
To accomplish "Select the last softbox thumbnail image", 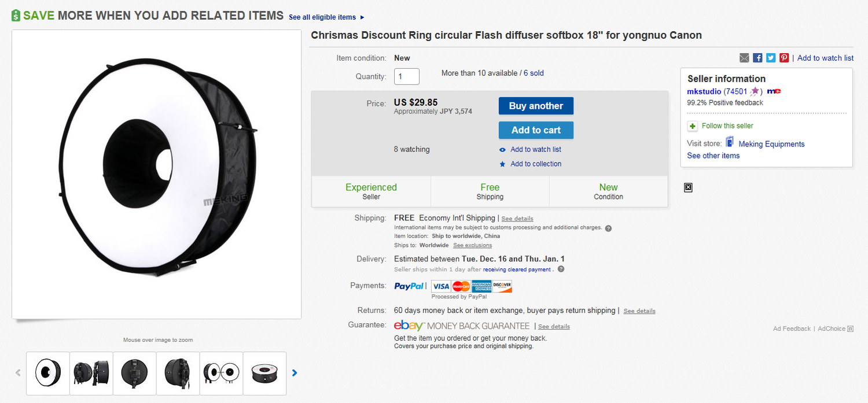I will [x=264, y=373].
